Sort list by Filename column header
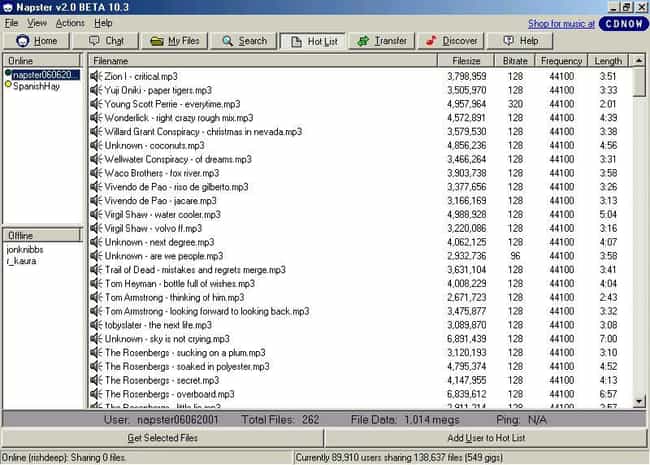This screenshot has height=465, width=650. [263, 61]
